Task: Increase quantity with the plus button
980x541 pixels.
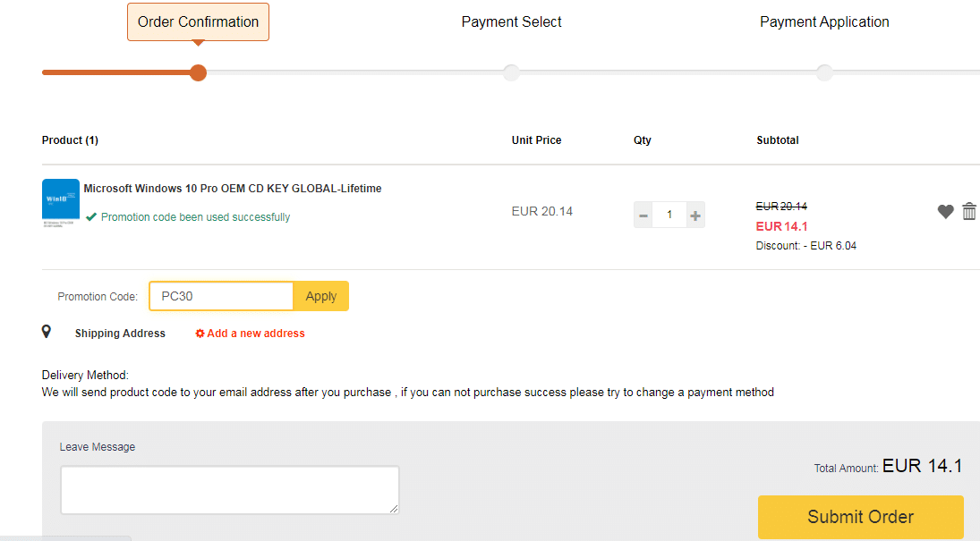Action: [695, 216]
